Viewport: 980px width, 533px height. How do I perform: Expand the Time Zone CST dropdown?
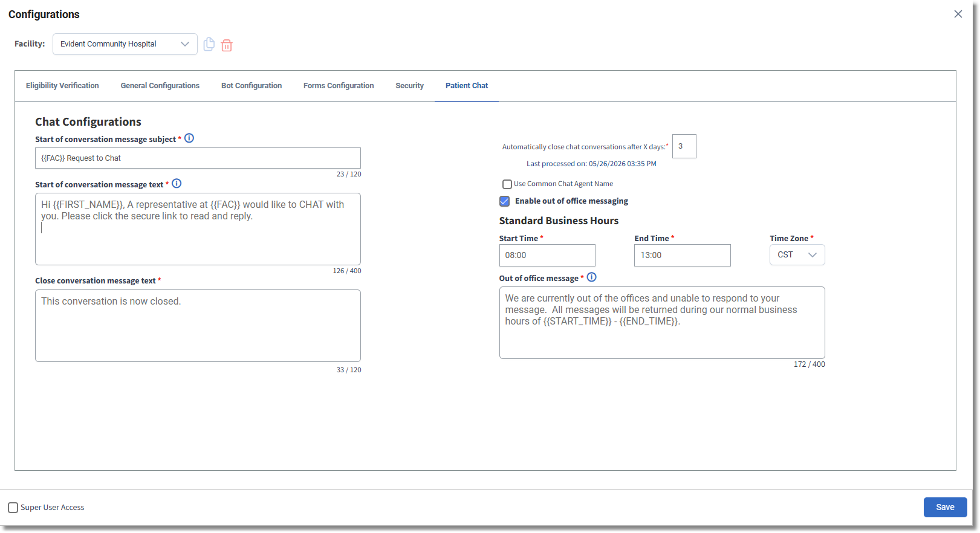797,255
